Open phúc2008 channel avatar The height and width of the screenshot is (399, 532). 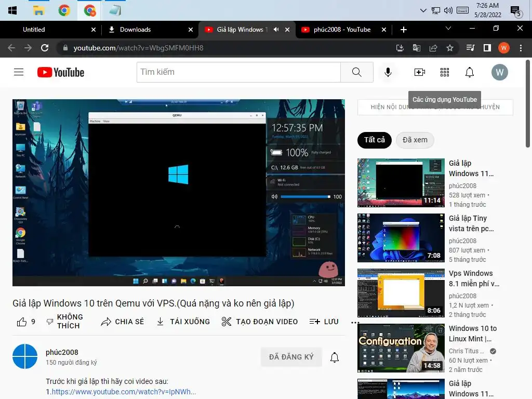tap(25, 356)
